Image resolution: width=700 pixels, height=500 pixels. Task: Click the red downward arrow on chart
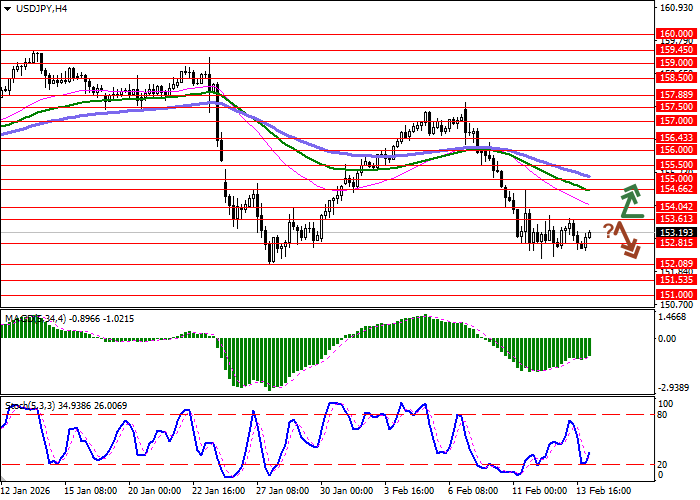click(628, 241)
